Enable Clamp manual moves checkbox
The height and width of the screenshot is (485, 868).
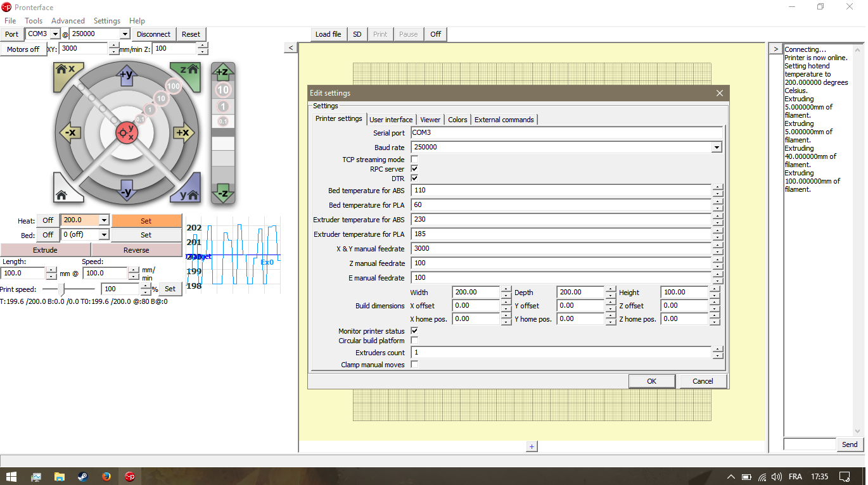click(414, 364)
